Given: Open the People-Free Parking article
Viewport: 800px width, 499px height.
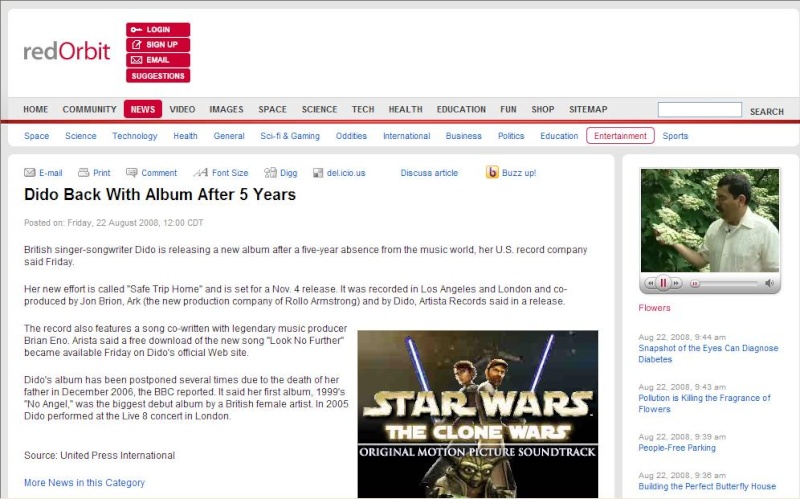Looking at the screenshot, I should coord(677,447).
